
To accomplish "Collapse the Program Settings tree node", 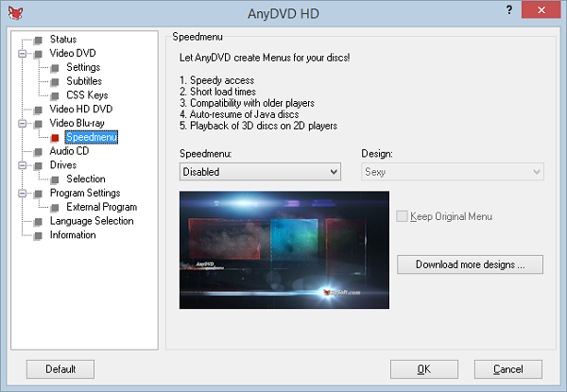I will click(x=23, y=194).
